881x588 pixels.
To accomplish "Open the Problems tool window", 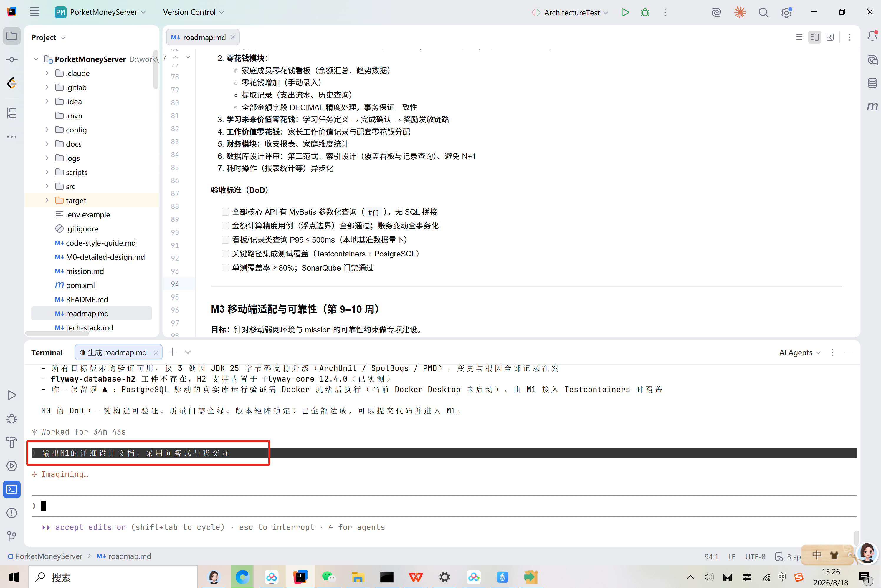I will (x=11, y=513).
